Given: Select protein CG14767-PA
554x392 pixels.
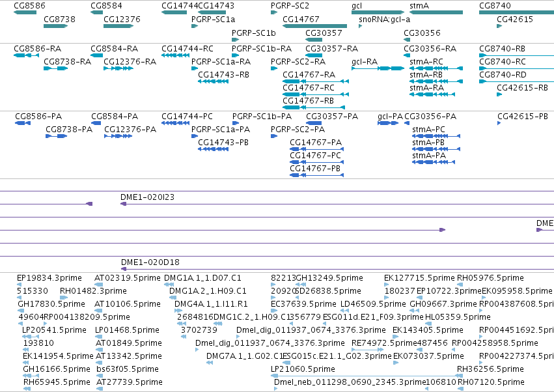Looking at the screenshot, I should point(316,149).
